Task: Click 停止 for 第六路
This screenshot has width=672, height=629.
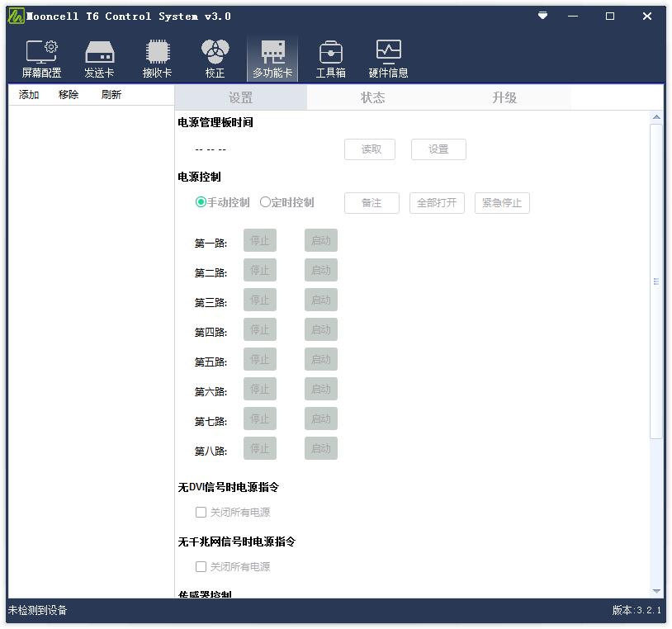Action: 260,389
